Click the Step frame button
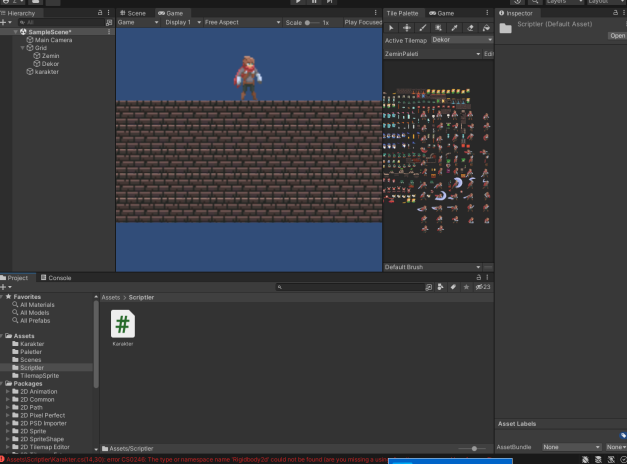Viewport: 627px width, 464px height. pyautogui.click(x=329, y=2)
